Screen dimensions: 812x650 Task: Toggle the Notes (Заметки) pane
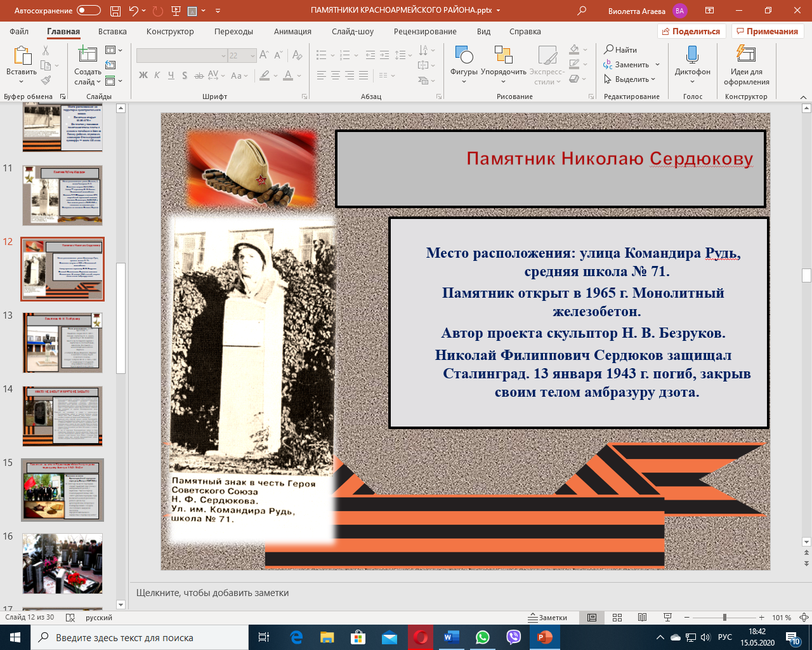548,618
